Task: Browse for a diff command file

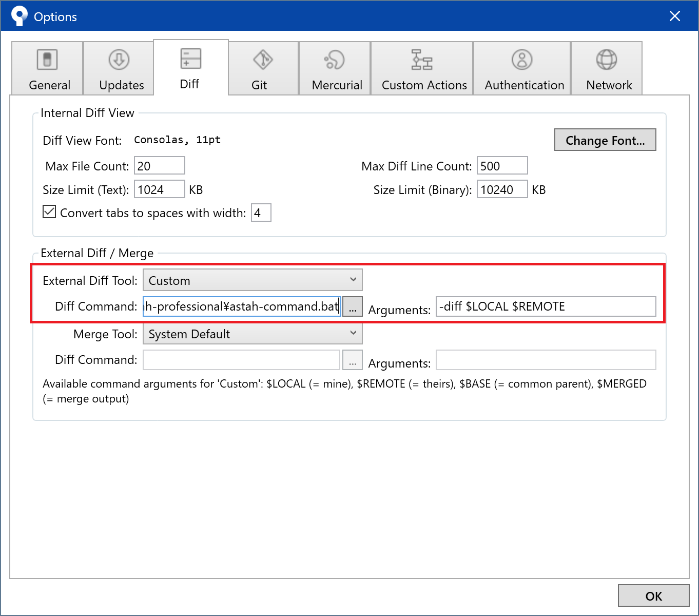Action: (x=352, y=306)
